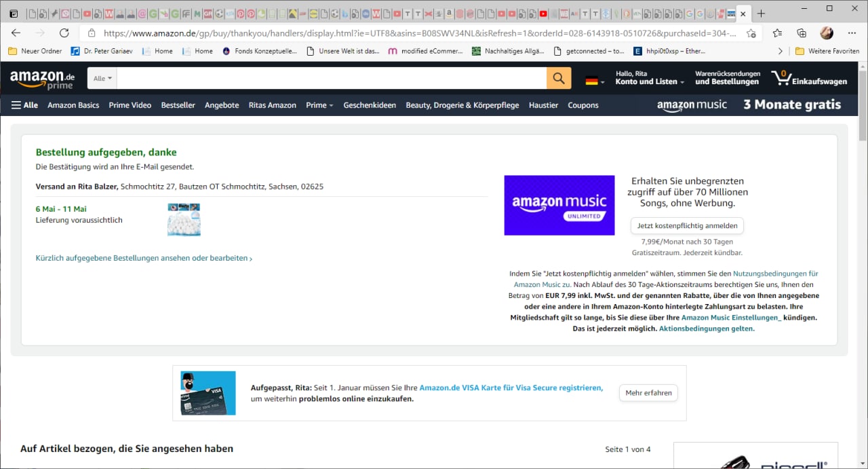Open browser favorites star list icon
The height and width of the screenshot is (469, 868).
(777, 33)
